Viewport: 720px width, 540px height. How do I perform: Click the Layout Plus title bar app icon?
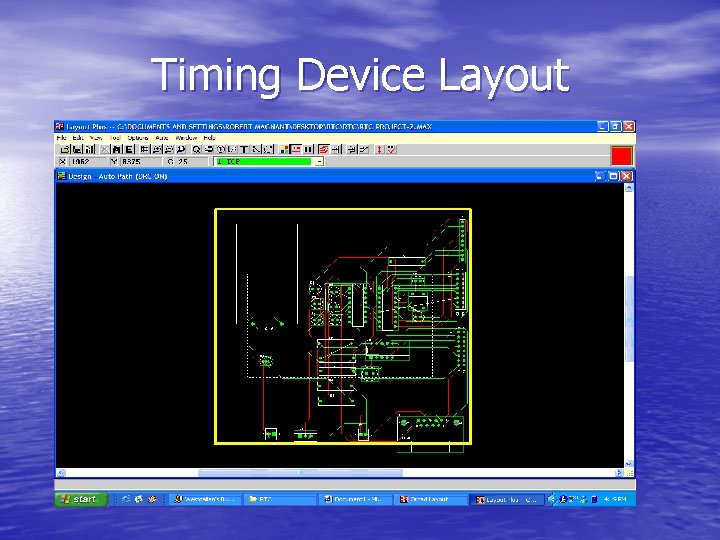click(60, 126)
